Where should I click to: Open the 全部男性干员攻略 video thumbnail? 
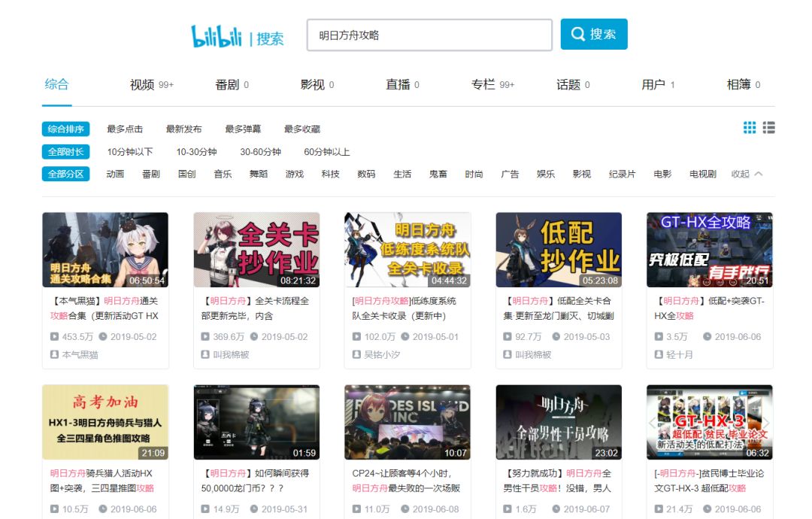559,422
